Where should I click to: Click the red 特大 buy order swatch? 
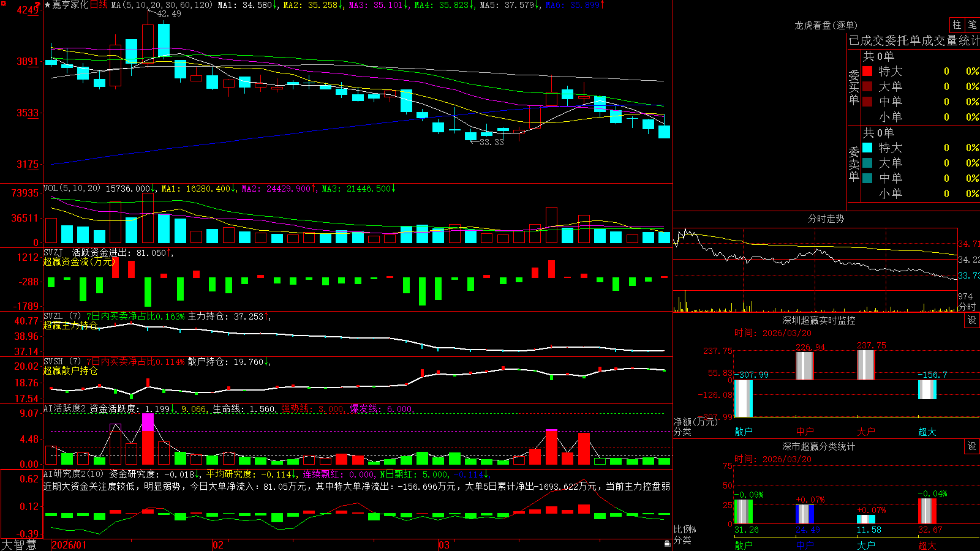[x=867, y=72]
